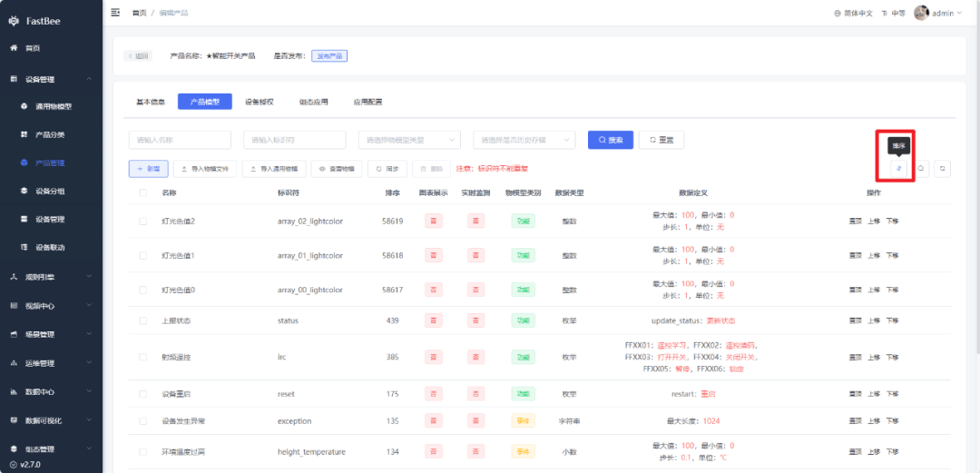Click the 返回 back button
The height and width of the screenshot is (473, 980).
[x=138, y=55]
